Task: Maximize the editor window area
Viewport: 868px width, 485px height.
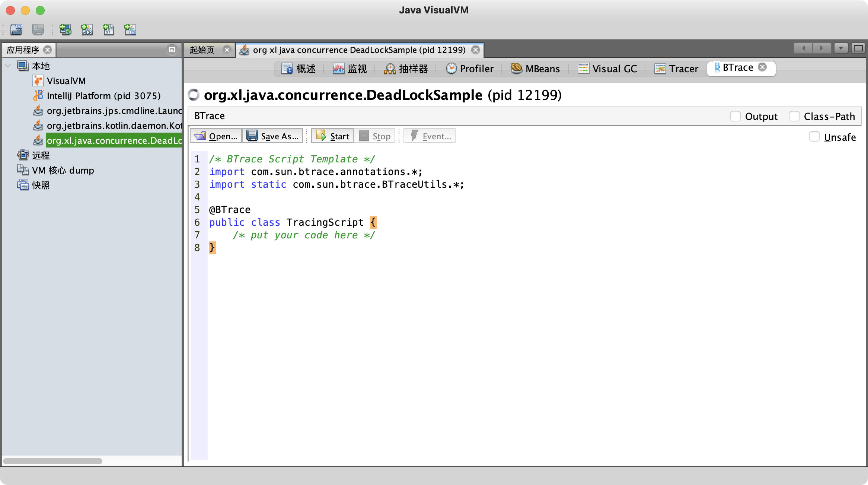Action: click(858, 48)
